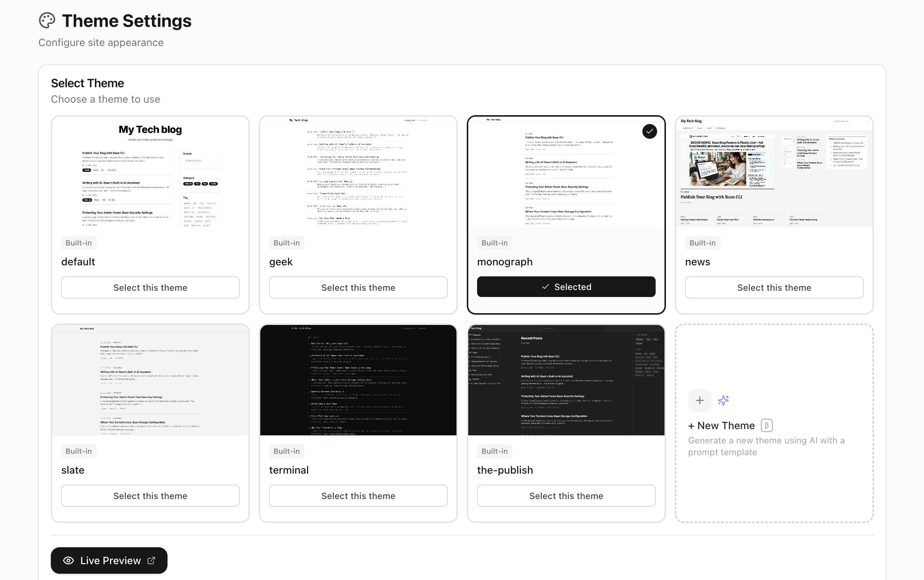Click the AI theme generation description text
924x580 pixels.
(x=766, y=446)
